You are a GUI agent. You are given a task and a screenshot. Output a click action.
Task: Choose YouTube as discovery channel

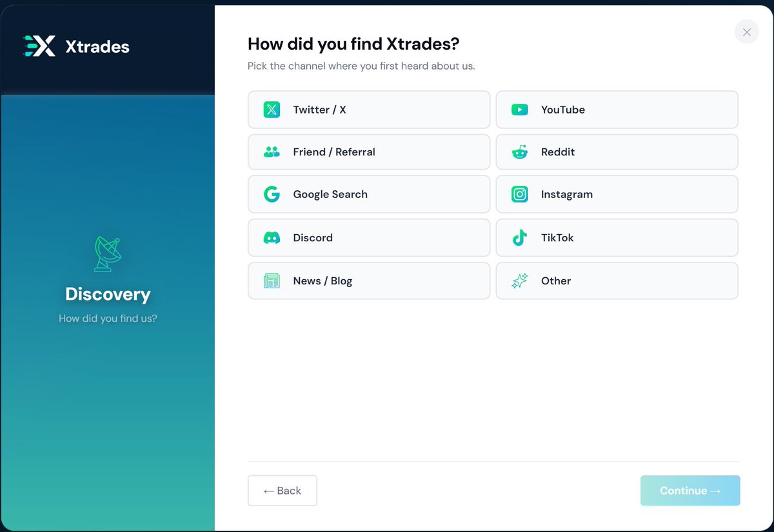coord(617,110)
